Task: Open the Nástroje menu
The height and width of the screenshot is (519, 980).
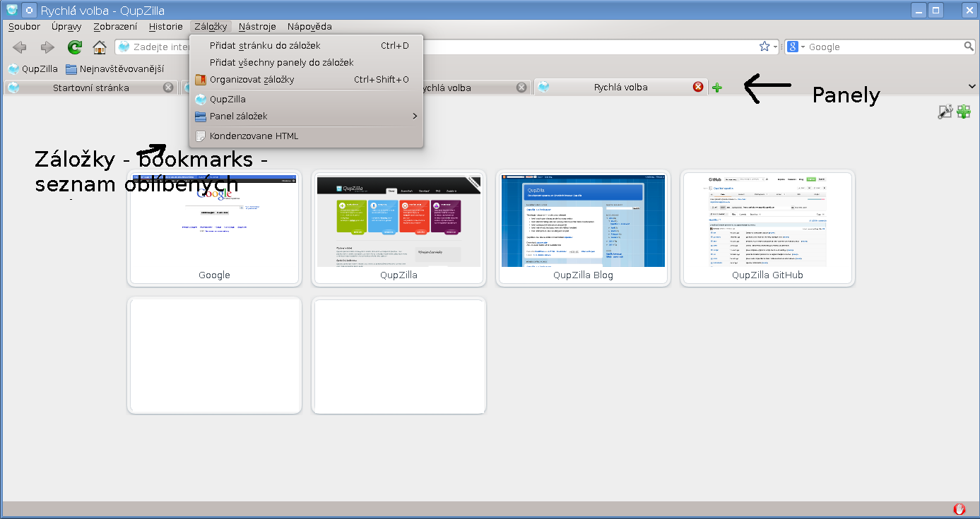Action: pyautogui.click(x=257, y=27)
